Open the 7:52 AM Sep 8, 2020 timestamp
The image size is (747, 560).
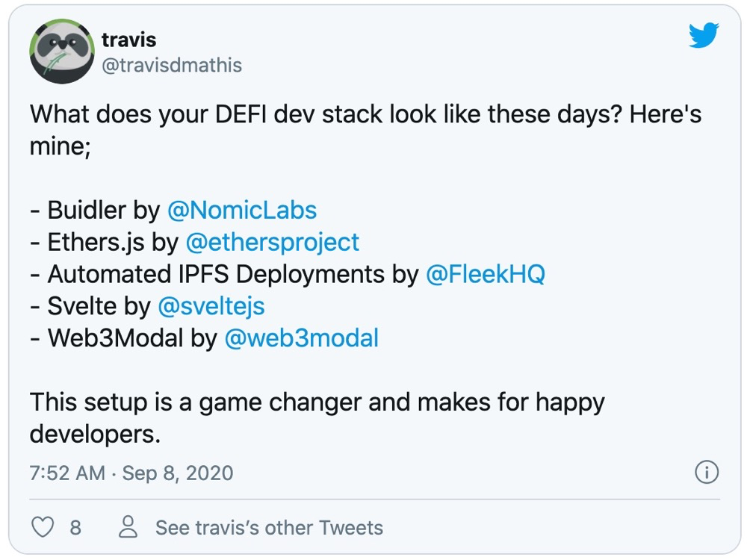point(131,473)
